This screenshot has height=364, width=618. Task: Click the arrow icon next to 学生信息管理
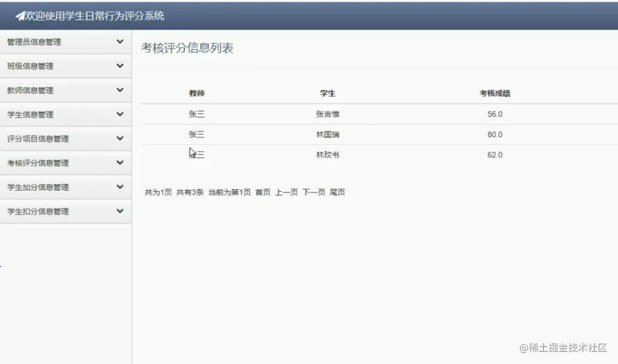click(120, 114)
